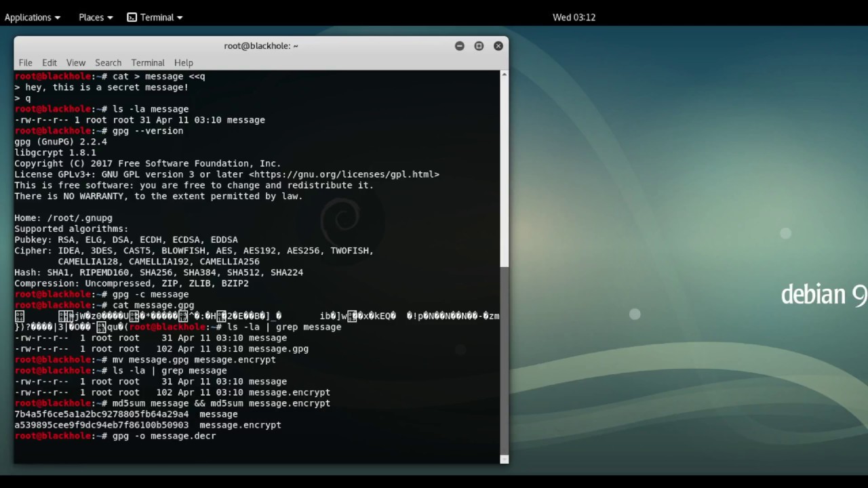
Task: Open the File menu
Action: [x=26, y=62]
